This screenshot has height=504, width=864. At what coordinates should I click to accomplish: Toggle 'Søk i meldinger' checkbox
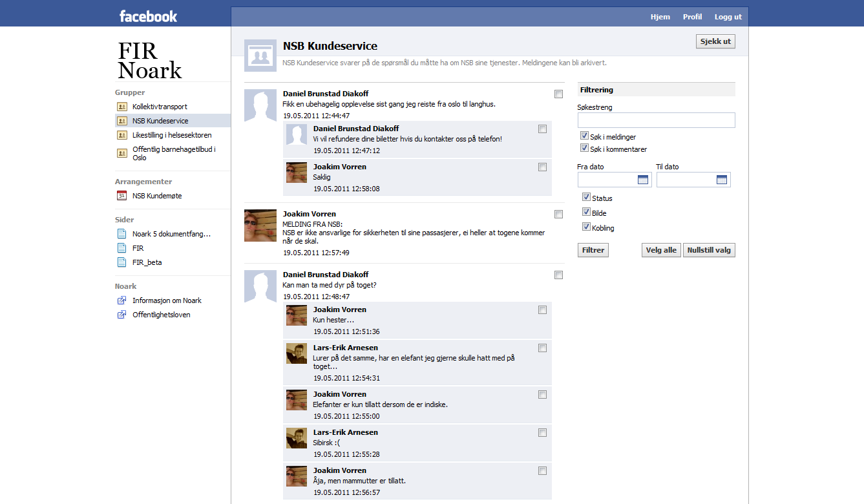pos(584,136)
